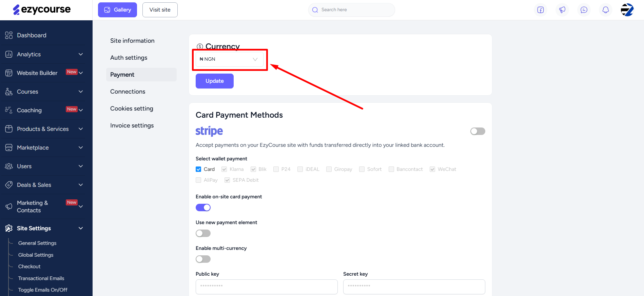Select the Connections settings tab
Image resolution: width=644 pixels, height=296 pixels.
point(128,92)
